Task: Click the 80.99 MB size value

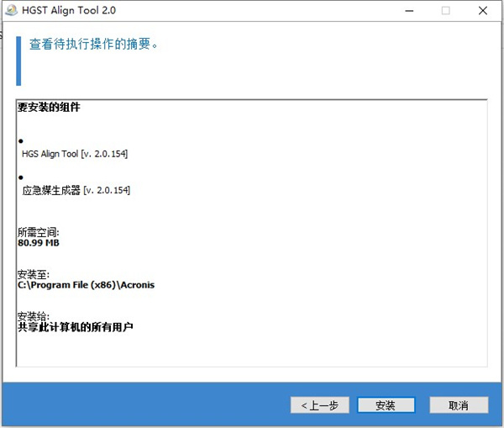Action: click(x=39, y=243)
